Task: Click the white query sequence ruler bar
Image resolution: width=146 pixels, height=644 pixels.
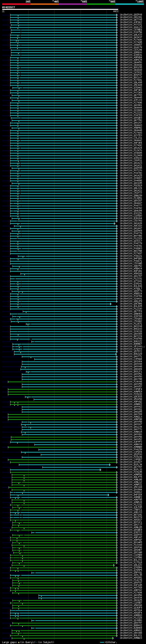Action: (x=60, y=9)
